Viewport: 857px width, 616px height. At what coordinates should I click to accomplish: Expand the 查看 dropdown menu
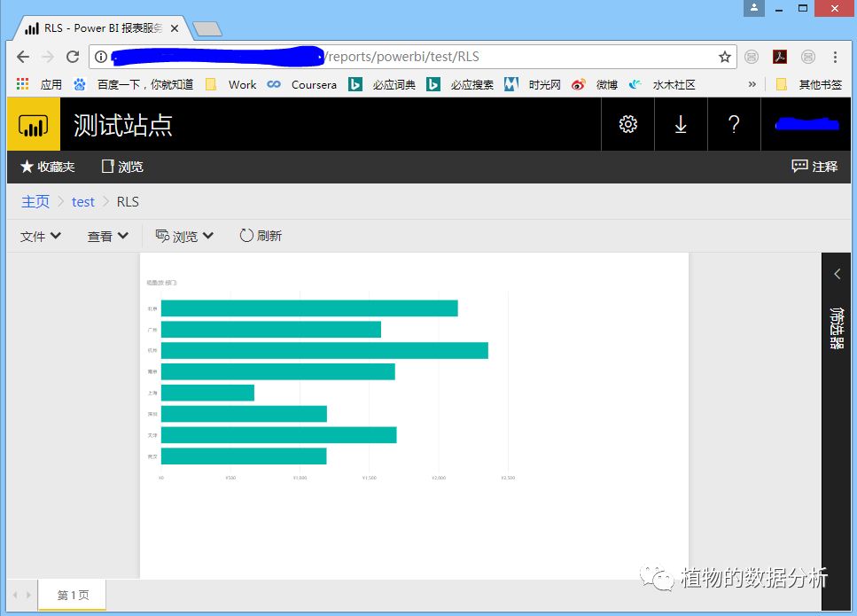point(107,236)
